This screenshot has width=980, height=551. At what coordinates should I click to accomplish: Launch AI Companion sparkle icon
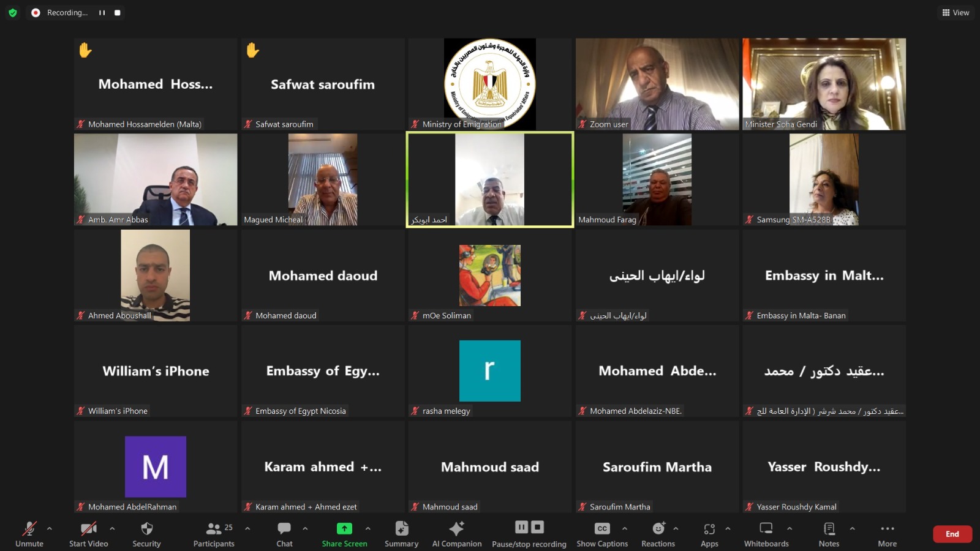pos(456,528)
